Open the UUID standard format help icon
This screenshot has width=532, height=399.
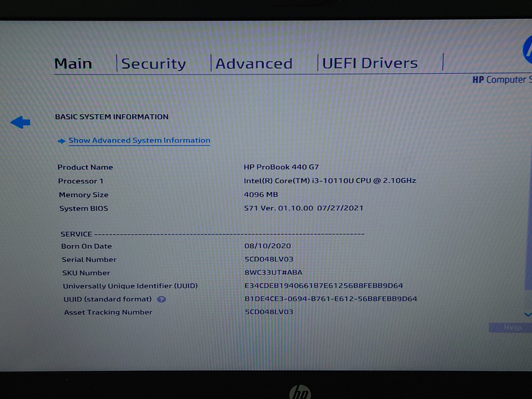pyautogui.click(x=161, y=299)
